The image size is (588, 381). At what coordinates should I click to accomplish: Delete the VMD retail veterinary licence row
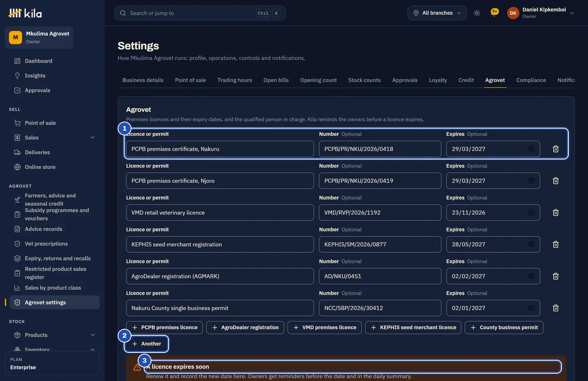[x=555, y=213]
